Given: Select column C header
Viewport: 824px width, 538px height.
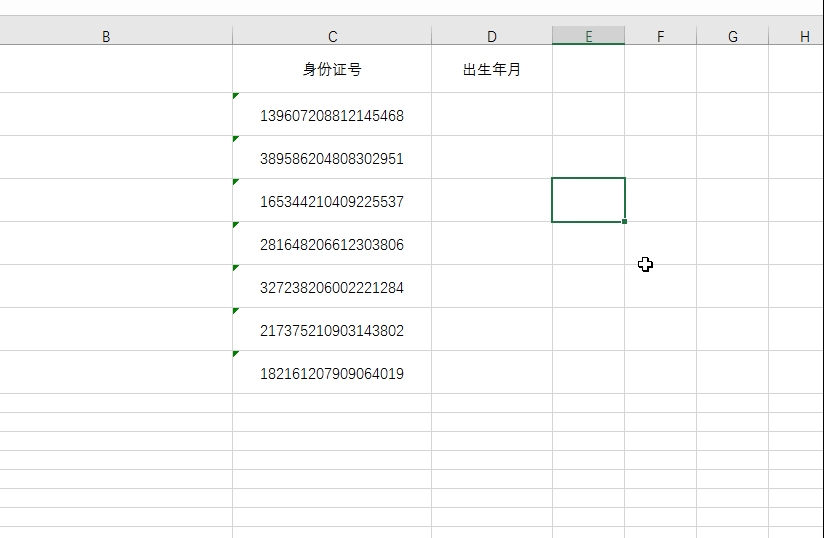Looking at the screenshot, I should pos(332,37).
